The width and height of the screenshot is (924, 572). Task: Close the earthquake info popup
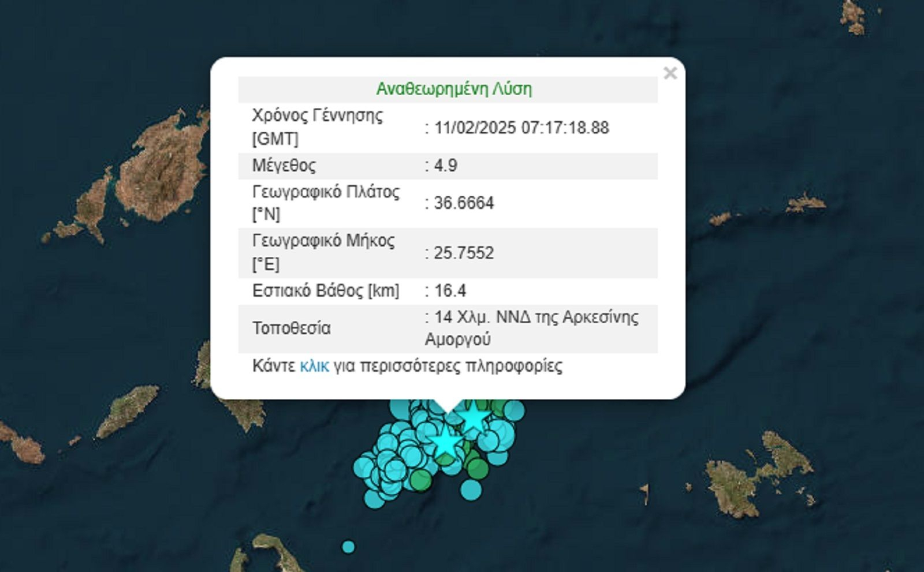(x=670, y=73)
